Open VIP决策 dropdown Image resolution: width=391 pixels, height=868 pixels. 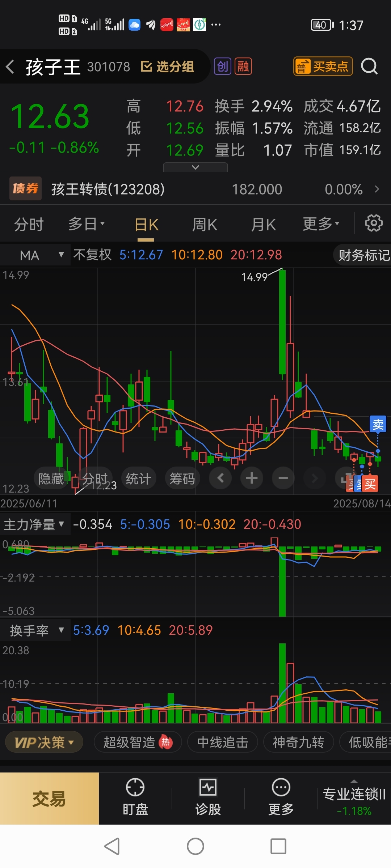click(x=44, y=743)
